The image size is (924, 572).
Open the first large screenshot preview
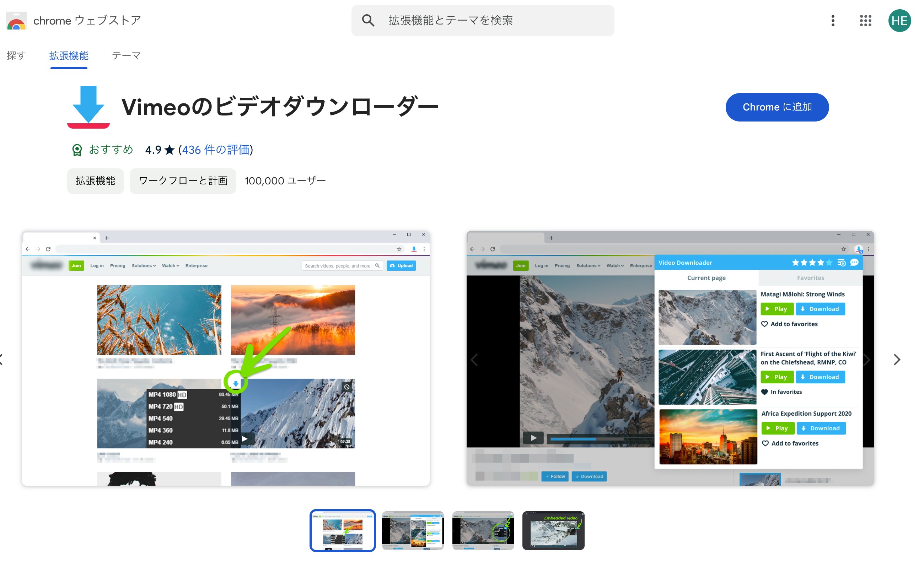[x=226, y=358]
